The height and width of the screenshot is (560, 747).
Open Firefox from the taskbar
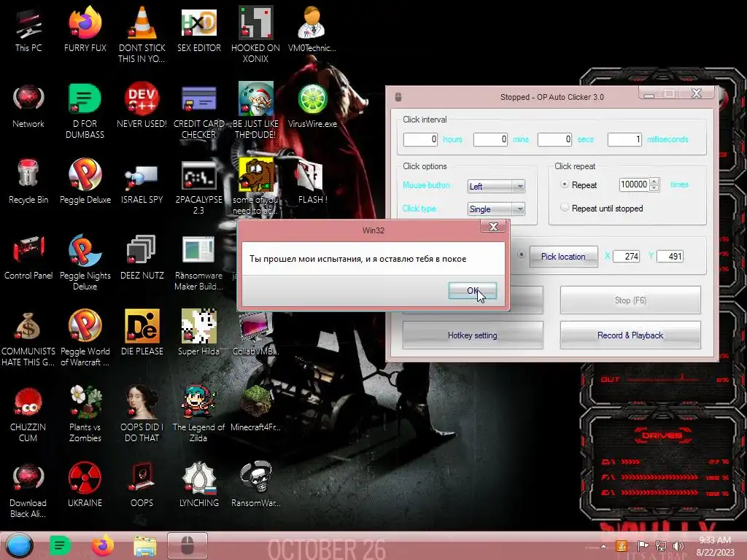(x=102, y=545)
